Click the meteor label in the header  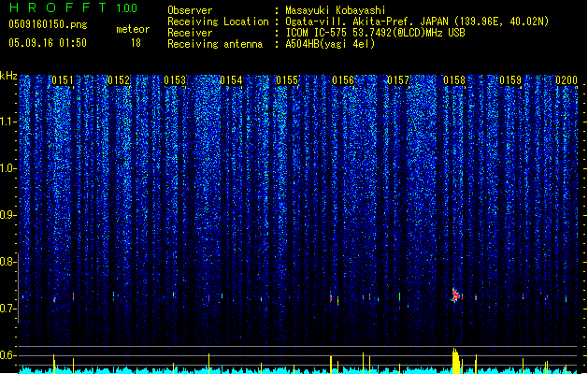click(133, 29)
